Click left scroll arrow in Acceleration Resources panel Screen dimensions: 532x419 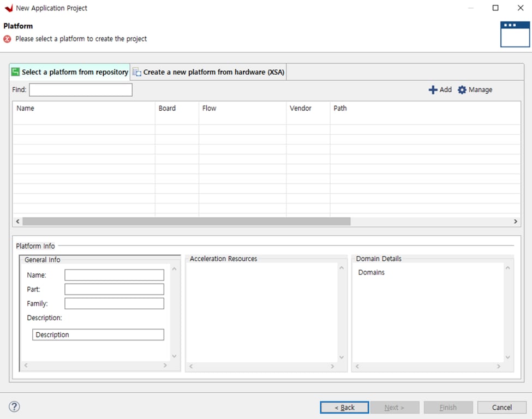pyautogui.click(x=191, y=367)
